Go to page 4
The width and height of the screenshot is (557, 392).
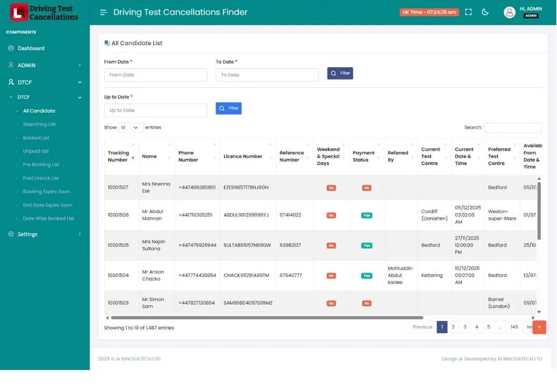477,327
